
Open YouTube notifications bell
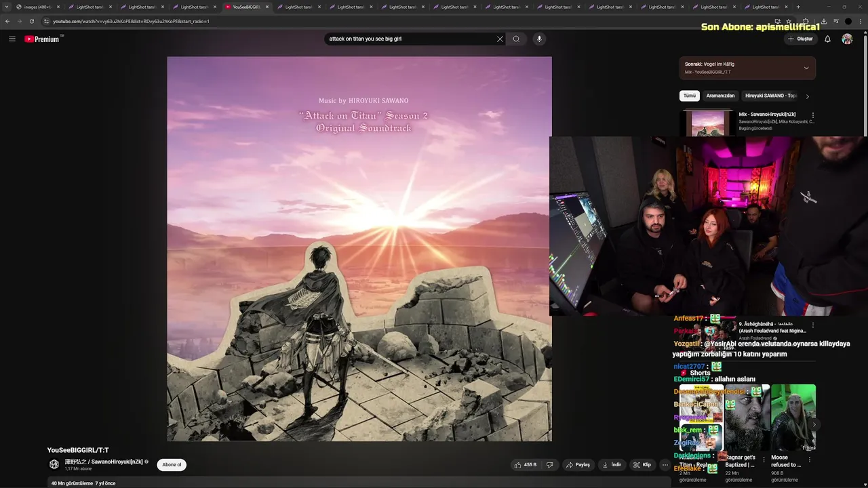click(x=827, y=39)
